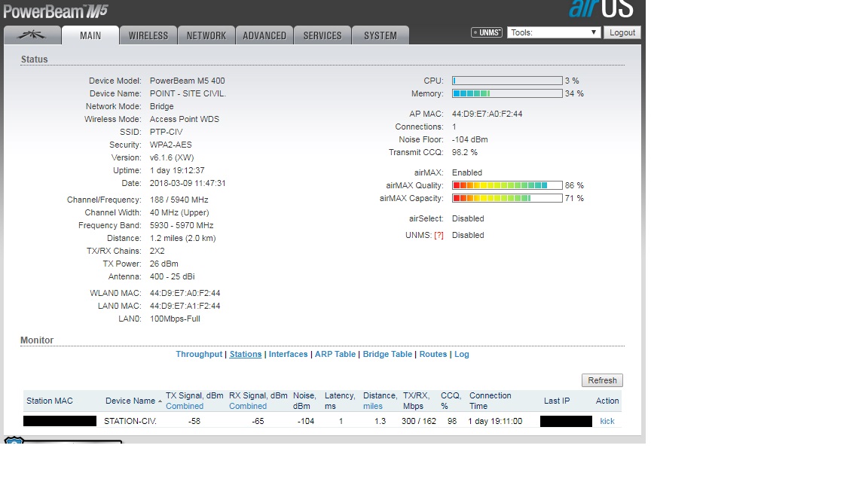This screenshot has width=868, height=488.
Task: Select Device Model PowerBeam M5 400
Action: (x=187, y=81)
